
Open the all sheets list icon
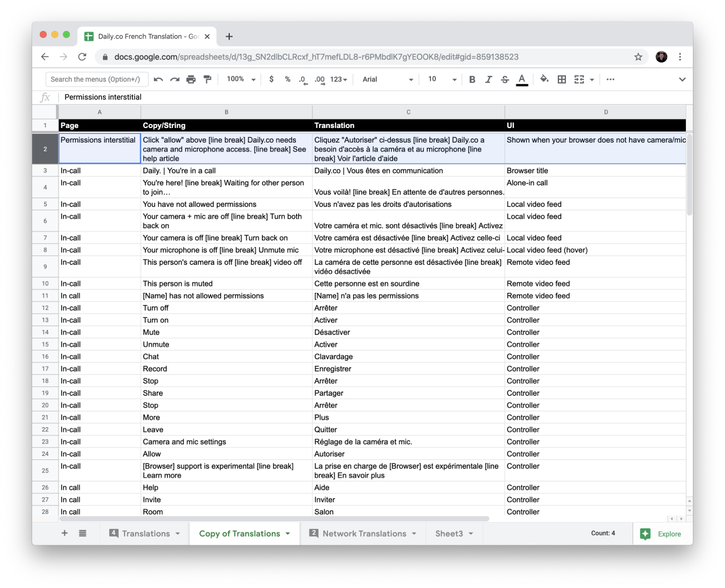click(83, 533)
